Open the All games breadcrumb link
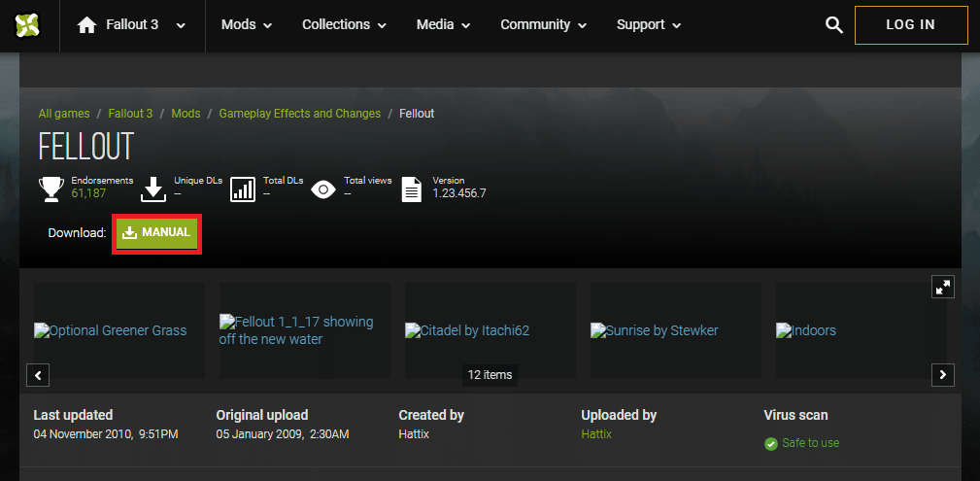980x481 pixels. pyautogui.click(x=64, y=114)
